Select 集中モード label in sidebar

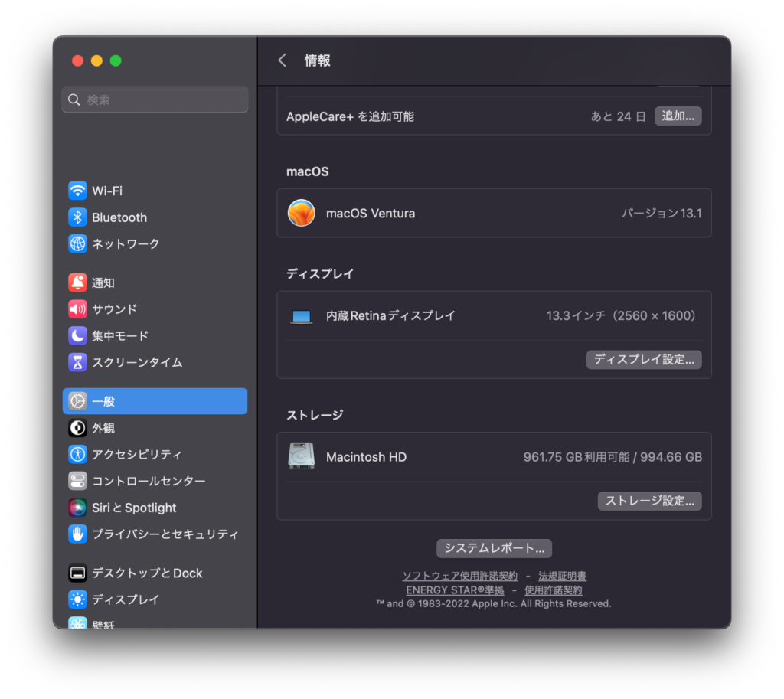[x=120, y=335]
